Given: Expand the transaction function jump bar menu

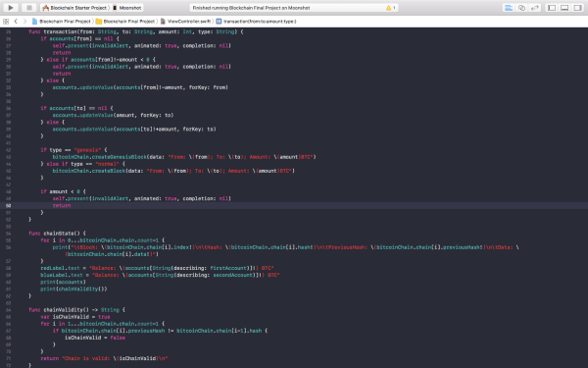Looking at the screenshot, I should tap(256, 22).
